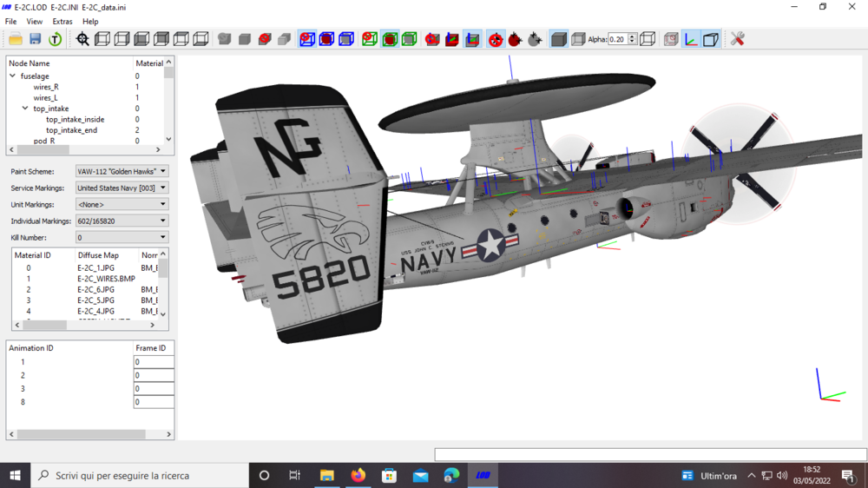Open File Explorer from the taskbar
The height and width of the screenshot is (488, 868).
(326, 475)
